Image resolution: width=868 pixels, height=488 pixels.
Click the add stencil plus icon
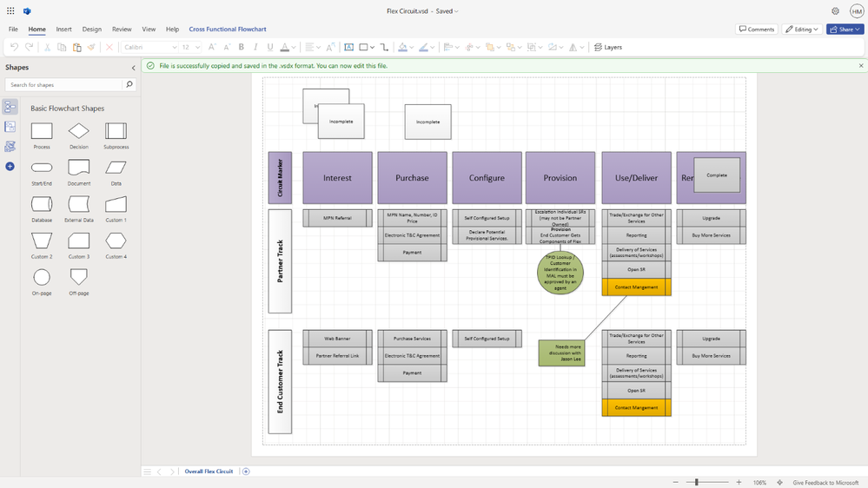(10, 166)
